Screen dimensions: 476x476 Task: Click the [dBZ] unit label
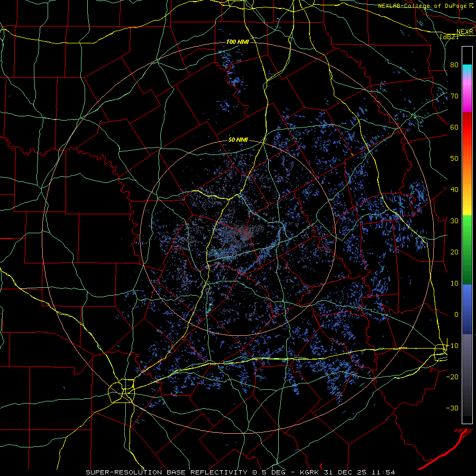point(449,36)
